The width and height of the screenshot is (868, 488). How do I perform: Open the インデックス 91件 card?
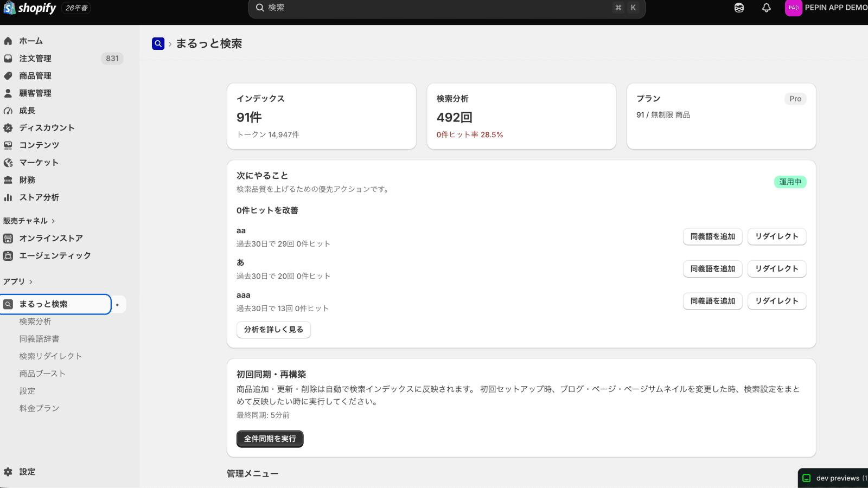click(322, 116)
